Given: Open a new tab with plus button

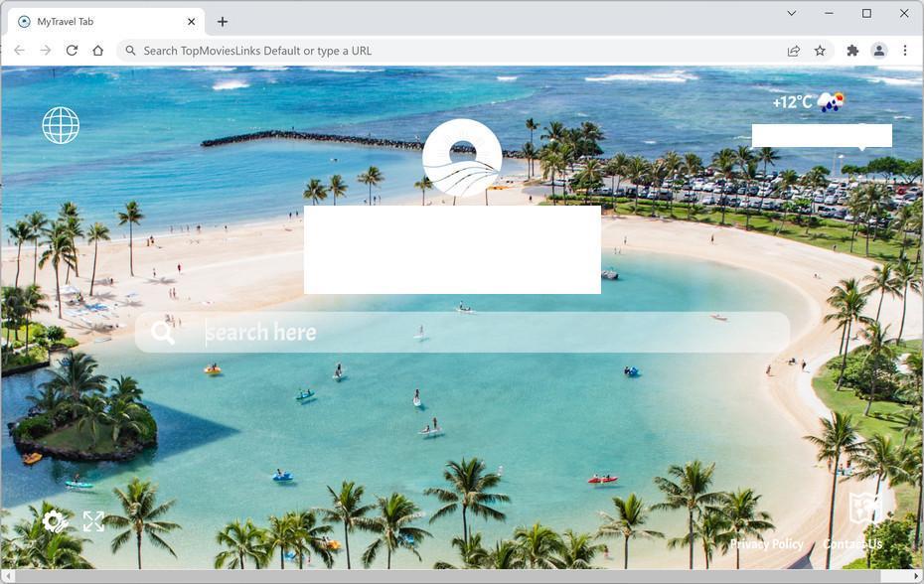Looking at the screenshot, I should click(223, 22).
